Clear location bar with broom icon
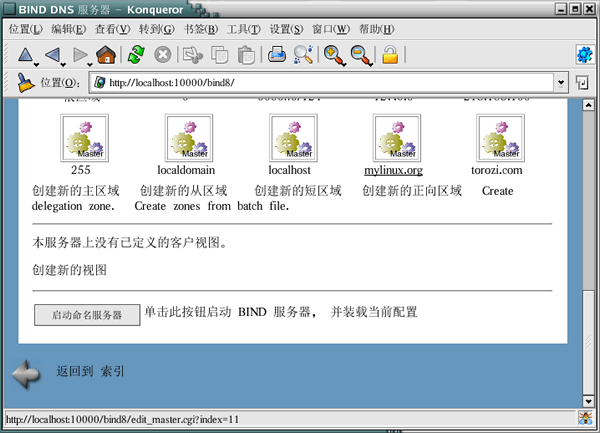 25,83
